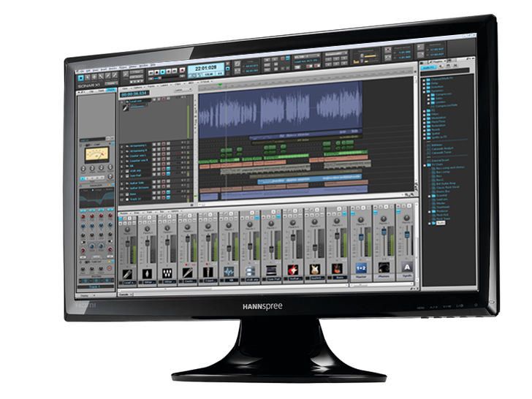Select the External Insert plugin entry
This screenshot has height=399, width=532.
tap(441, 160)
